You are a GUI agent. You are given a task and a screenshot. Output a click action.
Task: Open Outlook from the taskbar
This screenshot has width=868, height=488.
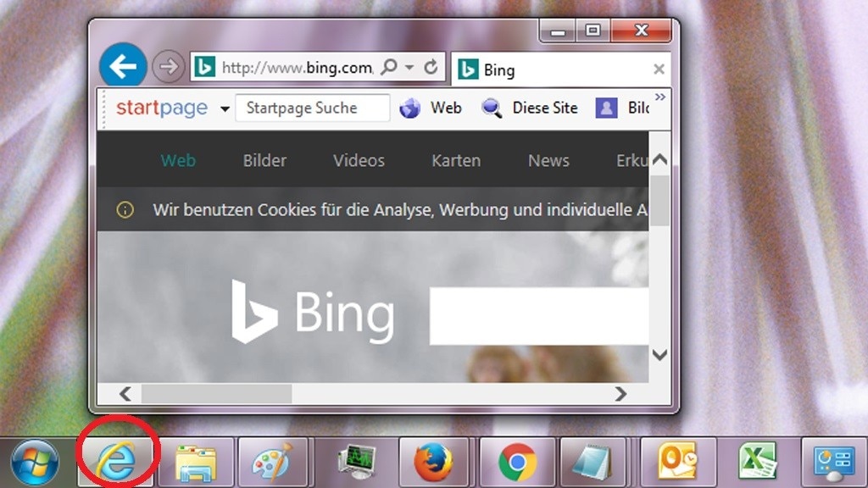[x=677, y=463]
